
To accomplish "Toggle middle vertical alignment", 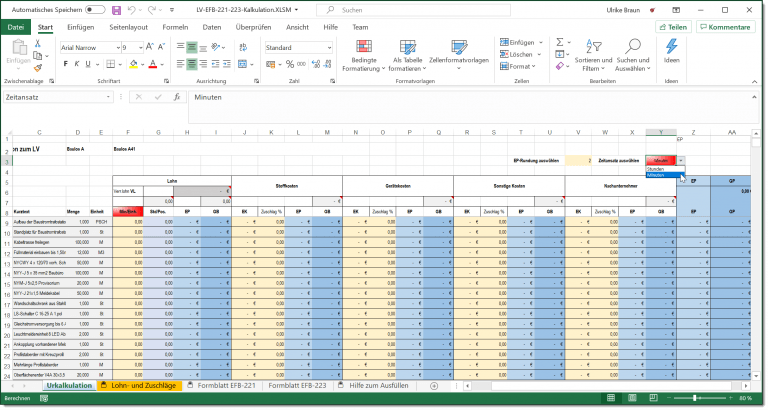I will [192, 47].
